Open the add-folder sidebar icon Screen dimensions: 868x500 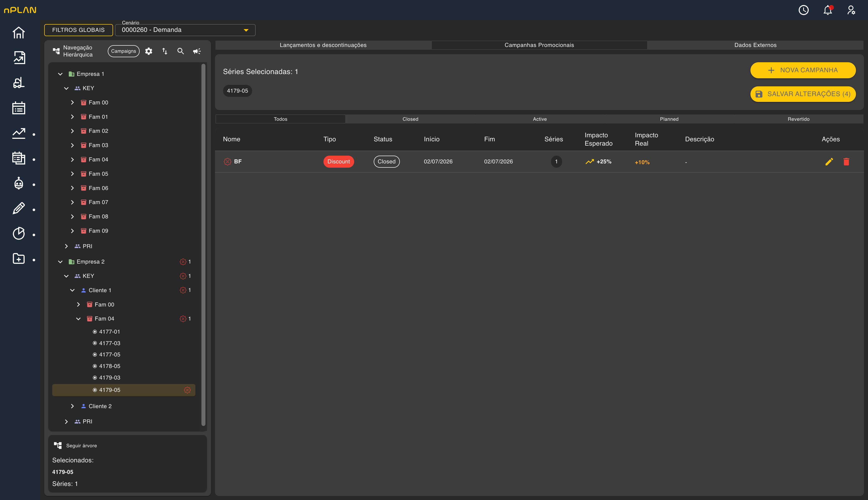[x=19, y=259]
